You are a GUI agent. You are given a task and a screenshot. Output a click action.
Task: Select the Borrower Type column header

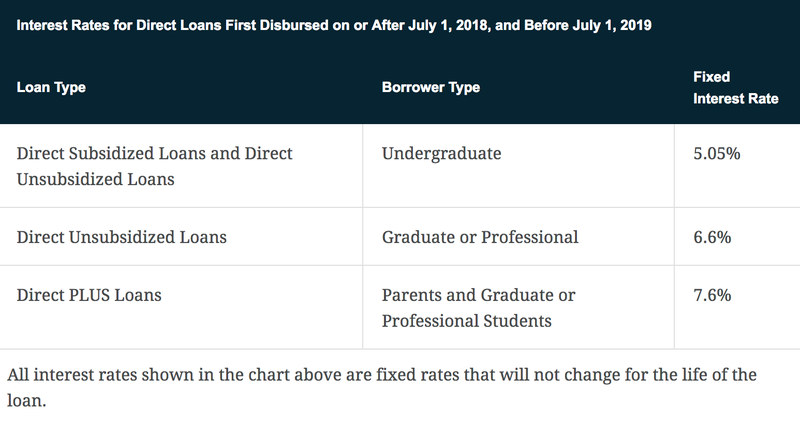431,87
